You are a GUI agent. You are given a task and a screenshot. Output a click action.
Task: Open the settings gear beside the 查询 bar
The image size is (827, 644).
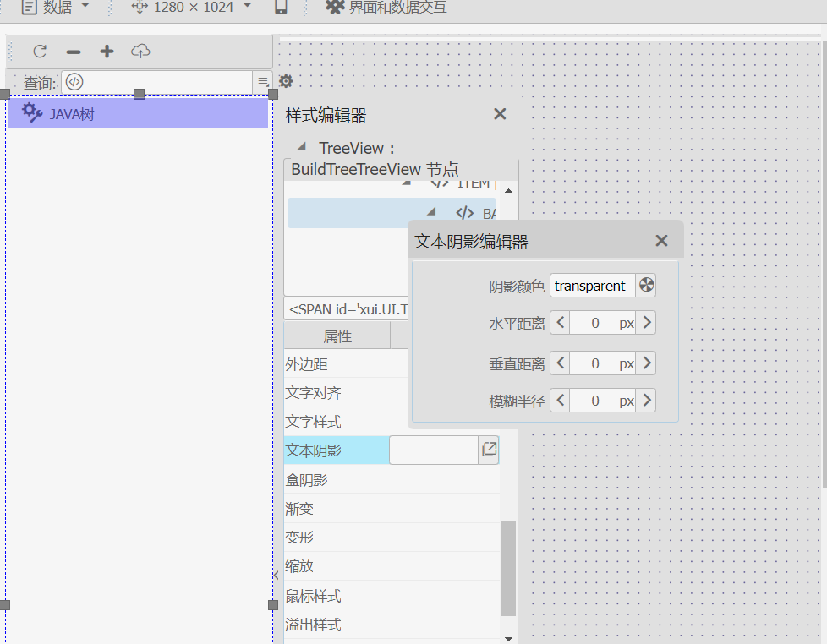[285, 81]
